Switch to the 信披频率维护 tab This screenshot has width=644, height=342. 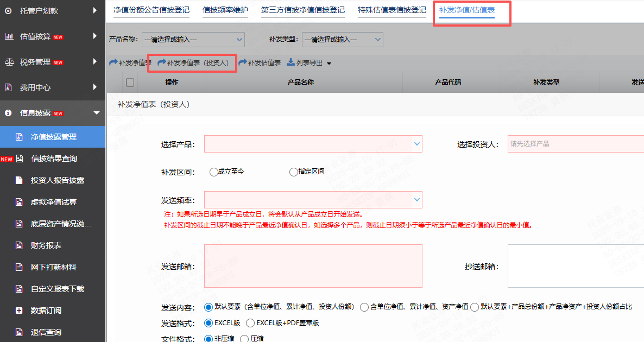coord(225,9)
